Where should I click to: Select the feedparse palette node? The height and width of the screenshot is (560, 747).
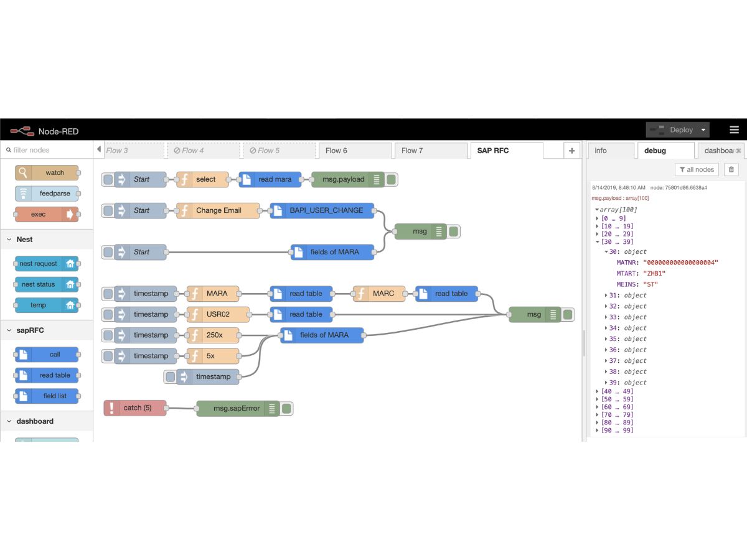point(47,194)
